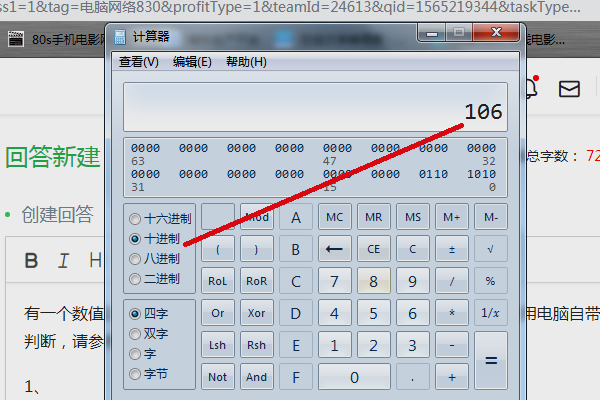The height and width of the screenshot is (400, 600).
Task: Click the digit 7 key
Action: click(334, 281)
